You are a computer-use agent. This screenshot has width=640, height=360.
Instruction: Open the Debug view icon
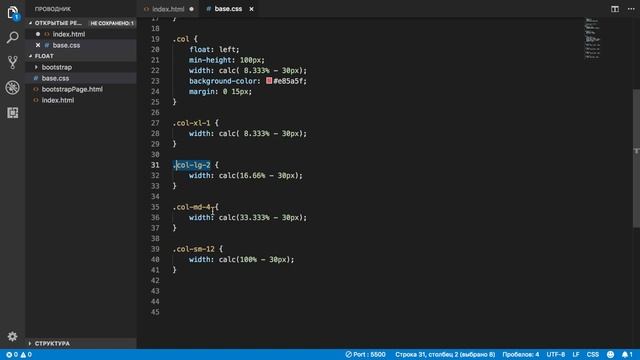(x=13, y=87)
